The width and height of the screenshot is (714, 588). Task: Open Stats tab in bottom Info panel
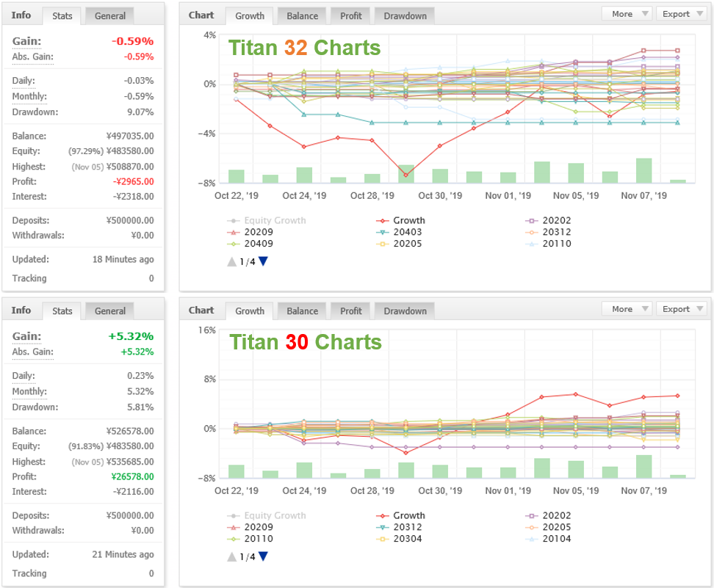pos(62,311)
